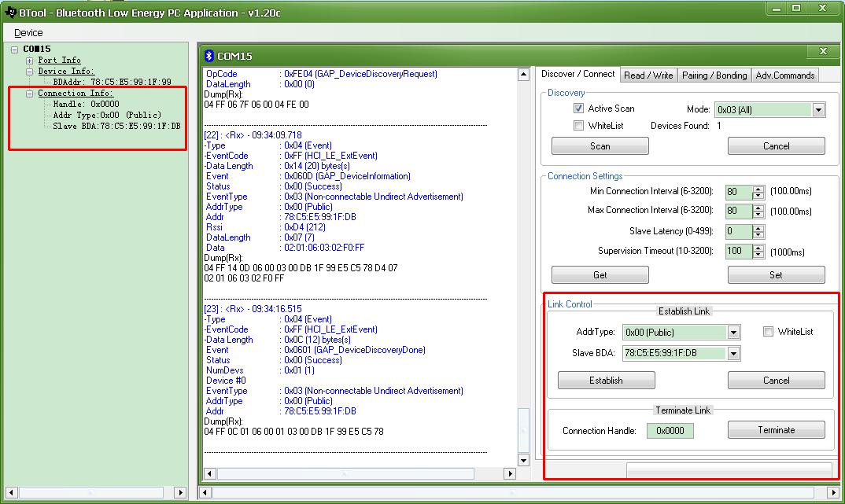The width and height of the screenshot is (845, 504).
Task: Click the Terminate link button
Action: pyautogui.click(x=776, y=429)
